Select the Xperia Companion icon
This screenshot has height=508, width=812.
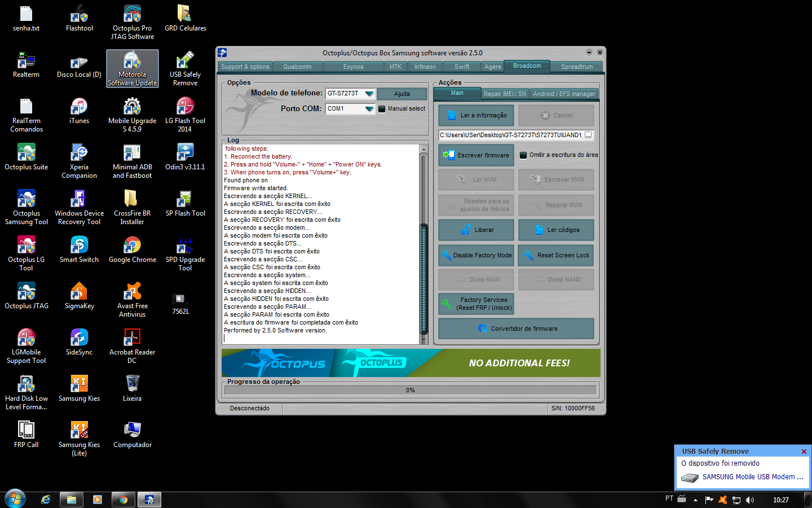79,161
